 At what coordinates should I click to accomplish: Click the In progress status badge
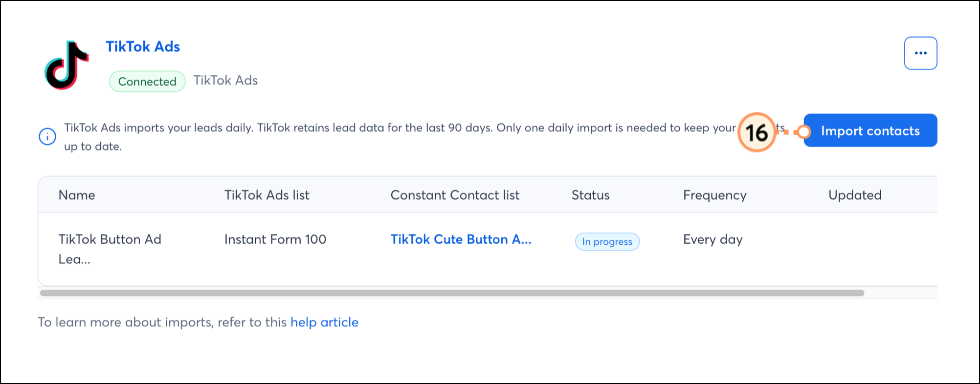click(x=607, y=241)
